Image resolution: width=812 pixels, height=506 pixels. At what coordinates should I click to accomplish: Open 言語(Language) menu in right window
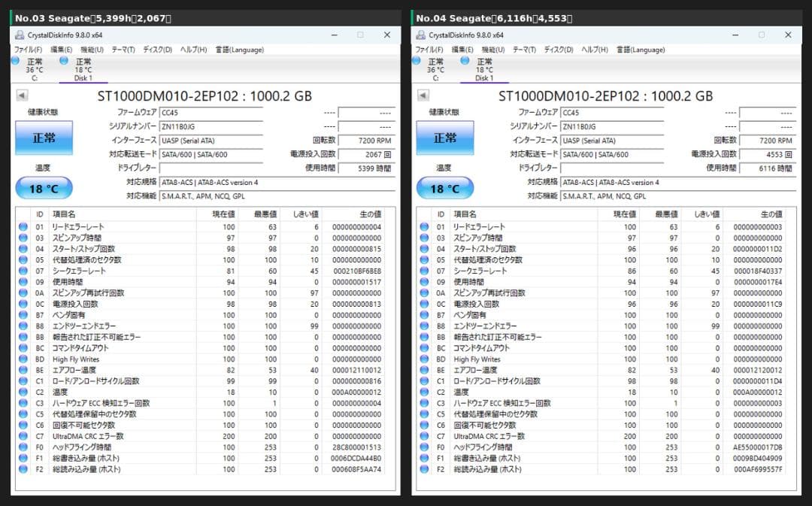641,50
